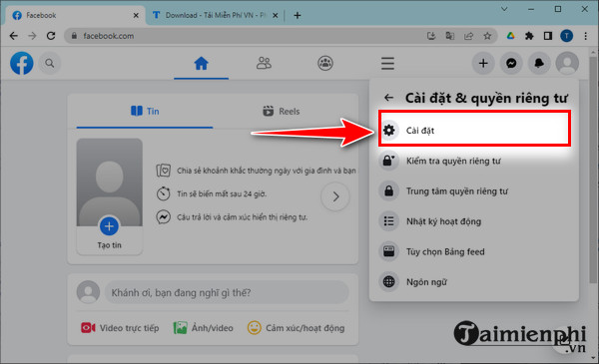Viewport: 599px width, 364px height.
Task: Go back from Cài đặt & quyền riêng tư
Action: pos(388,98)
